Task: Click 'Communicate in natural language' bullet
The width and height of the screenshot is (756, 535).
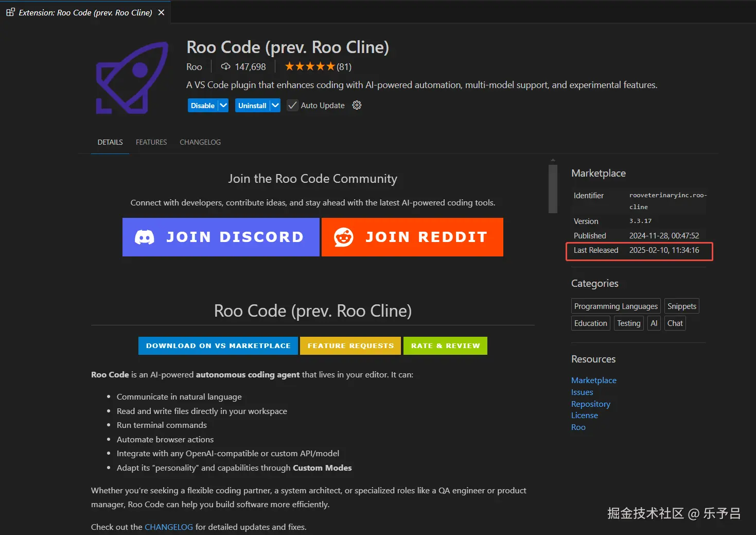Action: pyautogui.click(x=179, y=396)
